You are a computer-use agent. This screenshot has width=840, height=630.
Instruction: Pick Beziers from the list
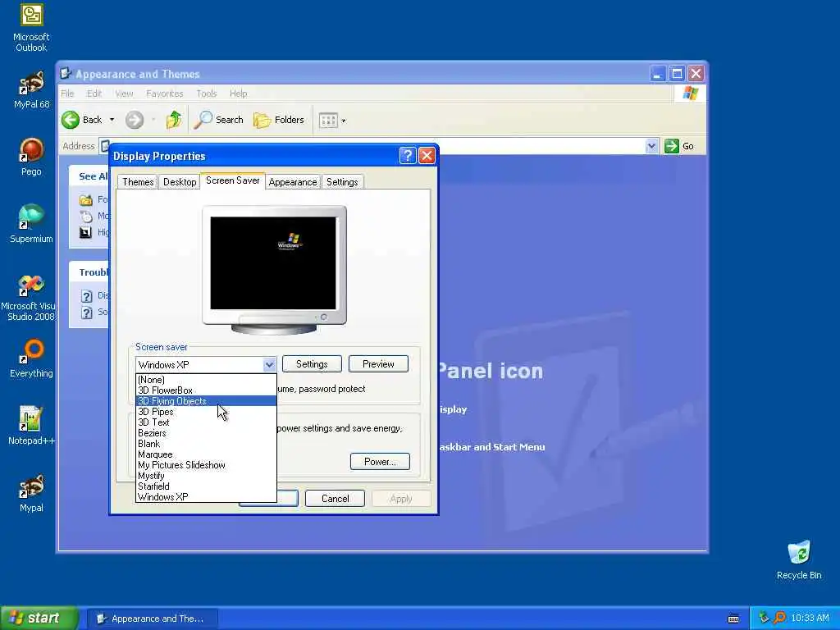(206, 433)
